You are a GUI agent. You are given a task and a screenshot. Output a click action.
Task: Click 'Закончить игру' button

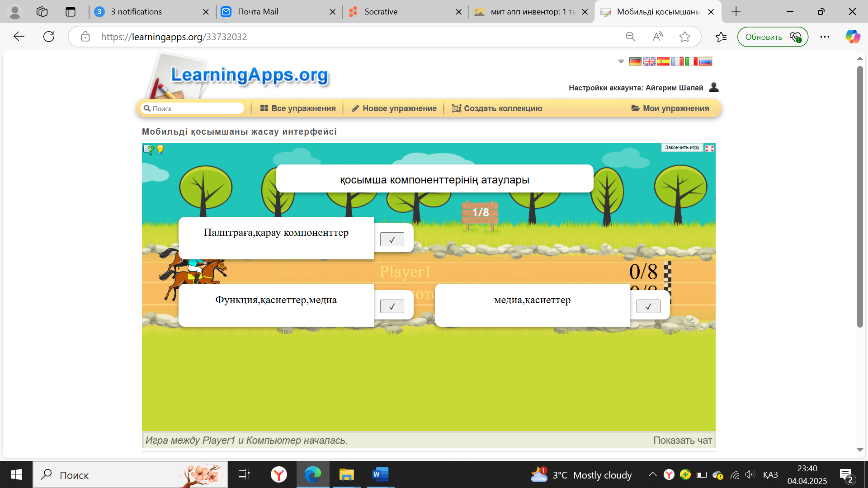click(682, 148)
